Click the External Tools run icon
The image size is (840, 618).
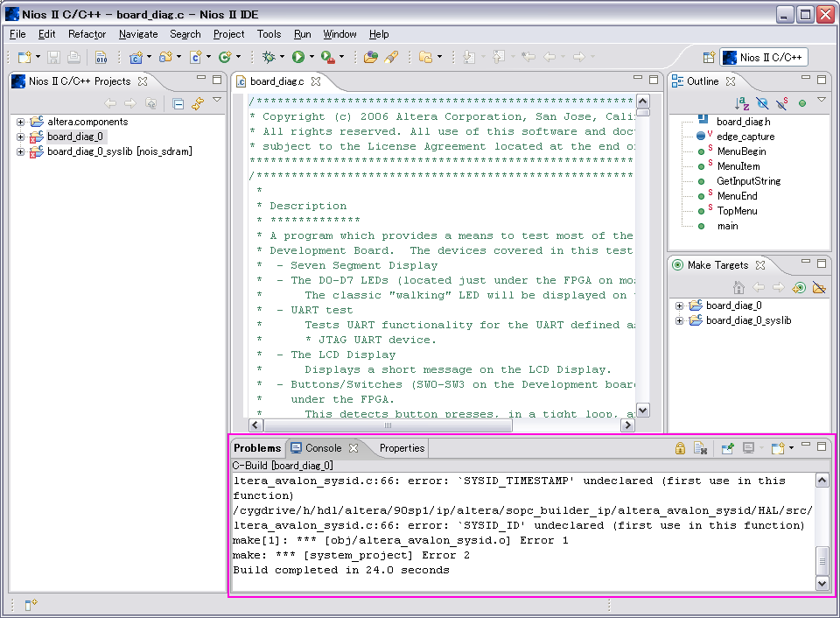pyautogui.click(x=328, y=57)
